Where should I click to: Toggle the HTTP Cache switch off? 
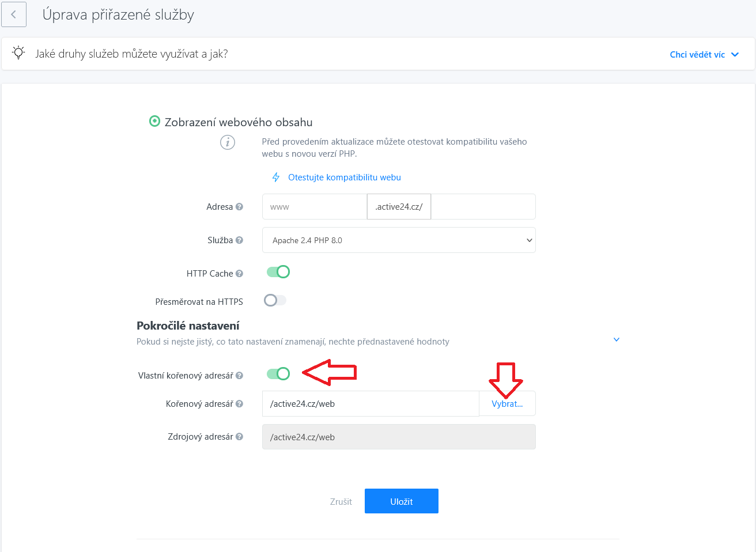coord(278,272)
